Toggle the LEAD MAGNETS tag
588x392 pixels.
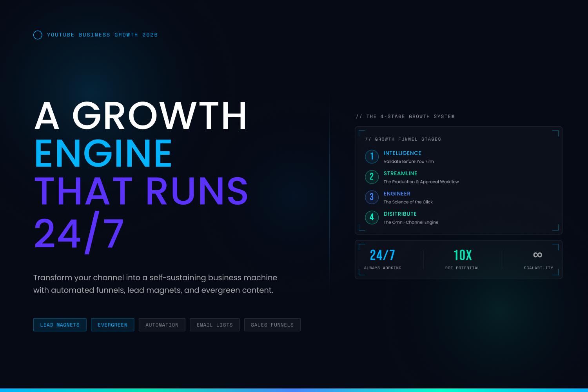point(60,325)
